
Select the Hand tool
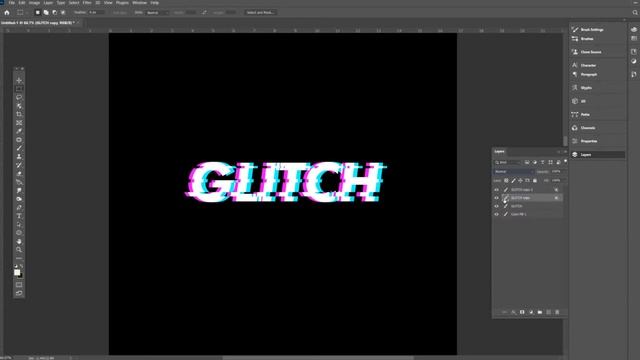tap(19, 241)
